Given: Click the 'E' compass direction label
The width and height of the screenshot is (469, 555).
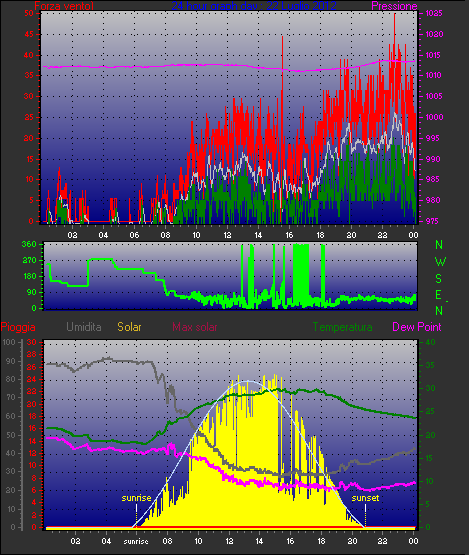Looking at the screenshot, I should point(438,294).
